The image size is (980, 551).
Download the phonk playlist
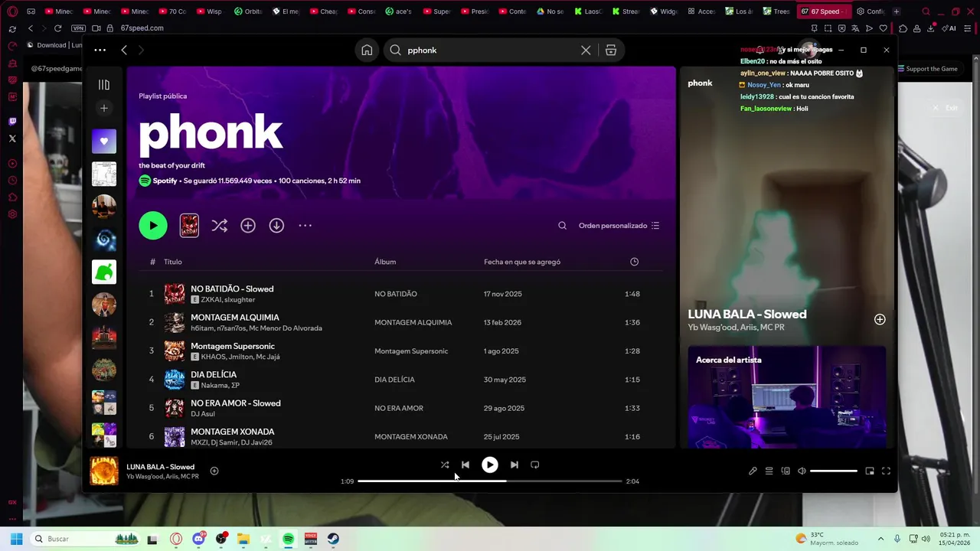click(276, 226)
